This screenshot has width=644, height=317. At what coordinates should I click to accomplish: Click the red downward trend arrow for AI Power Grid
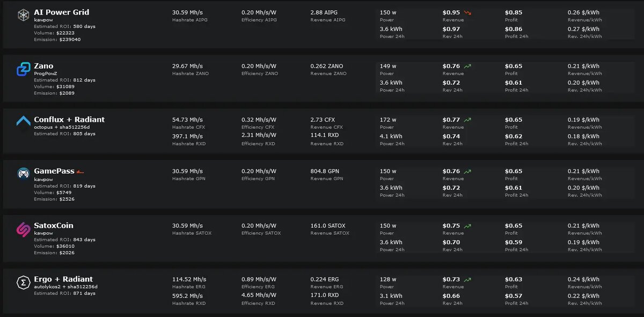click(468, 12)
